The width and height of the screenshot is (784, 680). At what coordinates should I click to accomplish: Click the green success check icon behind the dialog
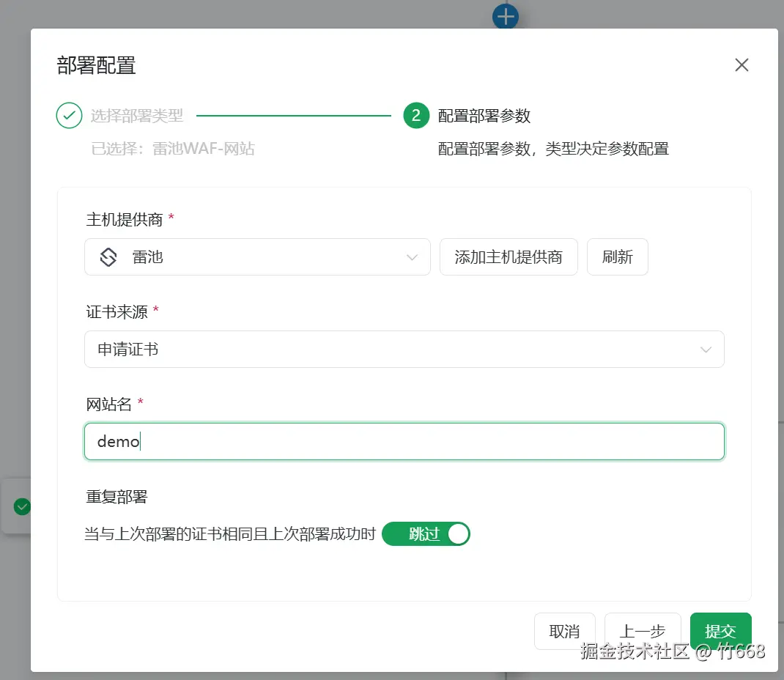point(22,506)
